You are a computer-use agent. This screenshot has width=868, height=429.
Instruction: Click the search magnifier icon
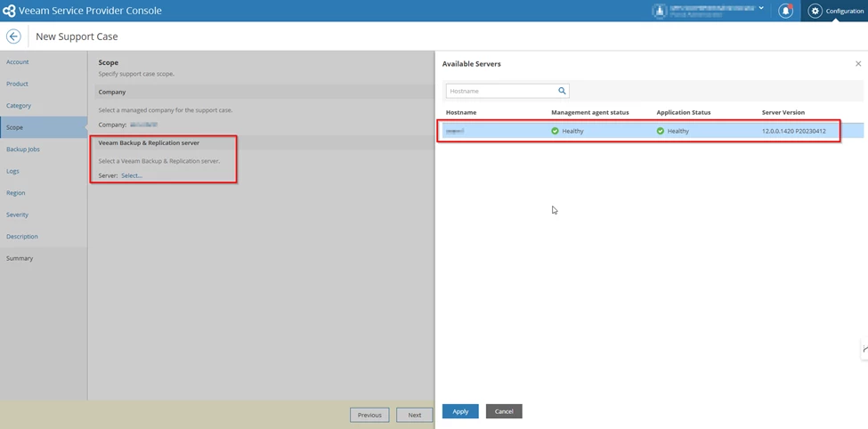[x=562, y=91]
